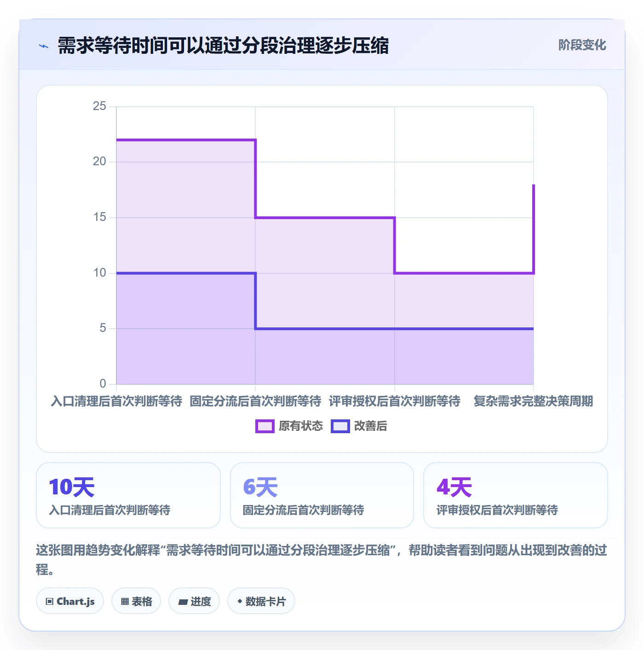
Task: Click the grid icon in 表格 chip
Action: pyautogui.click(x=125, y=601)
